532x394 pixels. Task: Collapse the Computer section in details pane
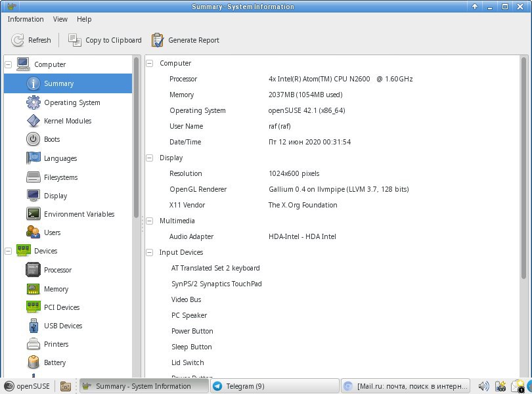pos(149,63)
